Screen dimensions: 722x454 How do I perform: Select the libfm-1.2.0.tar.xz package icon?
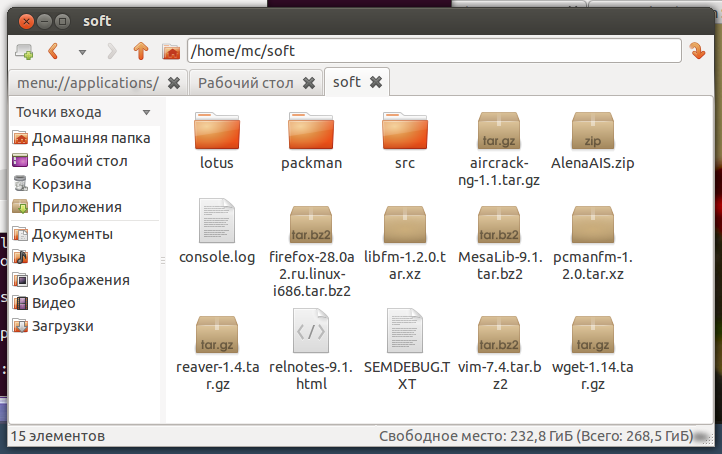click(405, 225)
